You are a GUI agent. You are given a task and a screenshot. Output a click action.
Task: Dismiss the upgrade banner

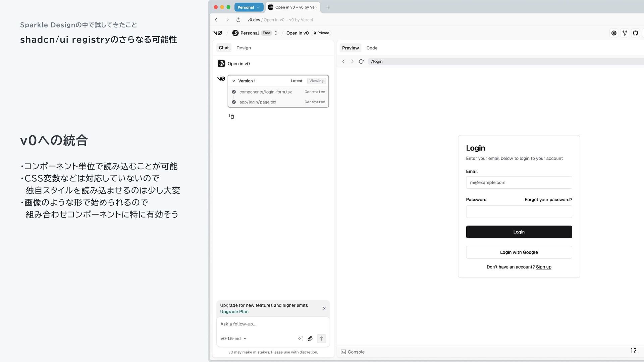pyautogui.click(x=324, y=308)
